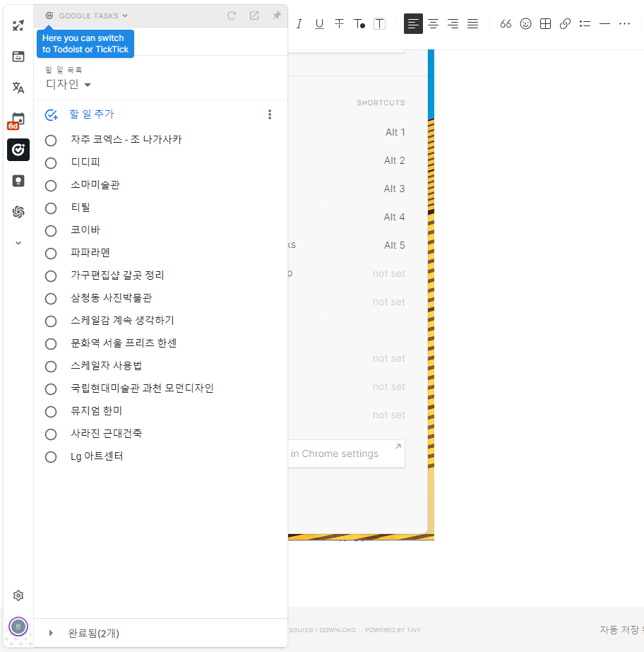Open task 사라진 근대건축
644x652 pixels.
tap(107, 433)
